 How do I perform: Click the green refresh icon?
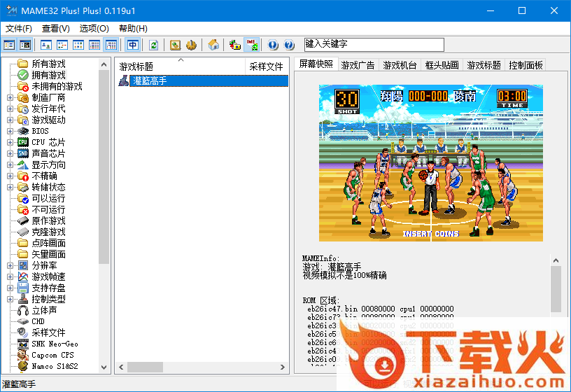[x=154, y=45]
